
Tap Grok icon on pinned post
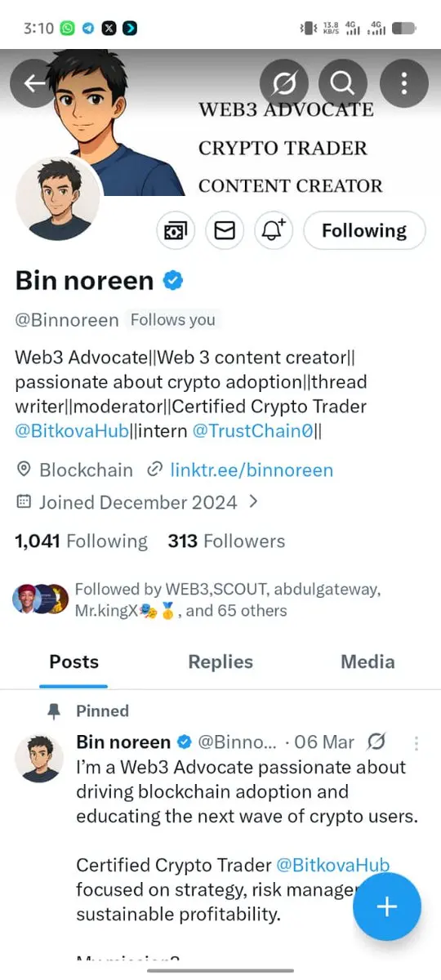tap(376, 742)
